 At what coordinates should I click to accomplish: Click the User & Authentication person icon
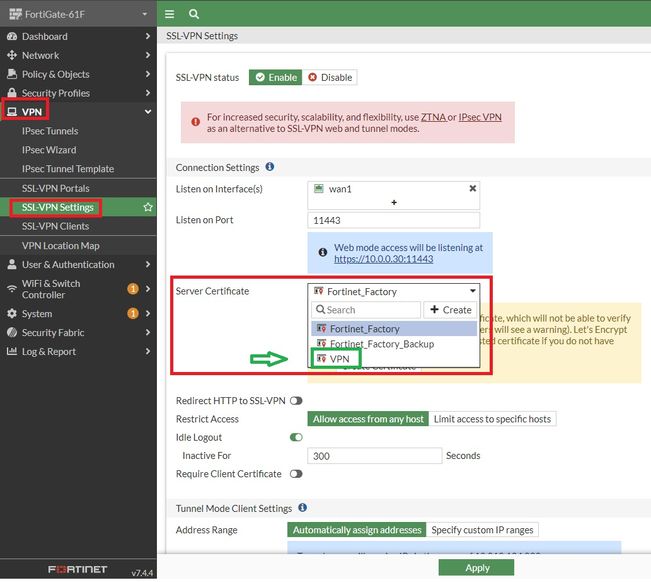(12, 264)
